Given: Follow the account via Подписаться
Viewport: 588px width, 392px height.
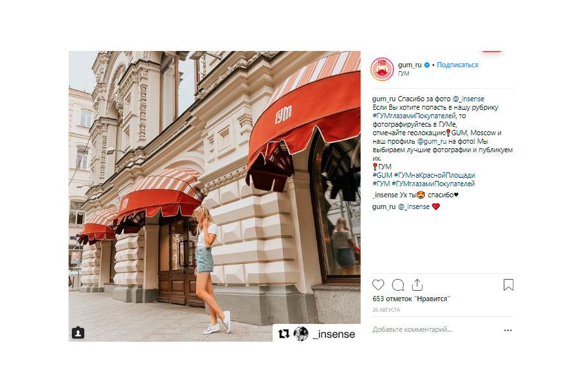Looking at the screenshot, I should point(457,65).
